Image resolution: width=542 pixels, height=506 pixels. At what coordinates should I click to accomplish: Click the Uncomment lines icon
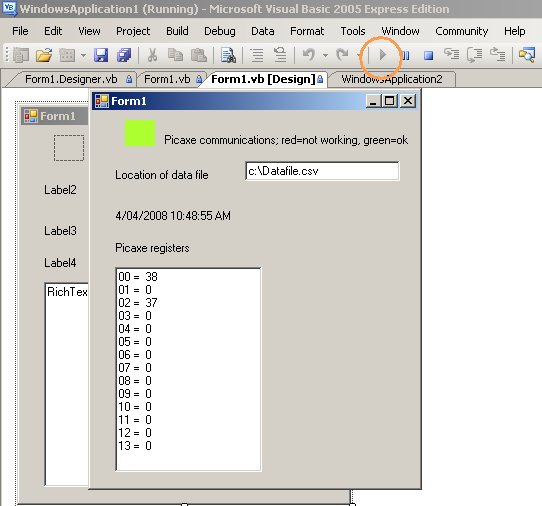coord(280,55)
